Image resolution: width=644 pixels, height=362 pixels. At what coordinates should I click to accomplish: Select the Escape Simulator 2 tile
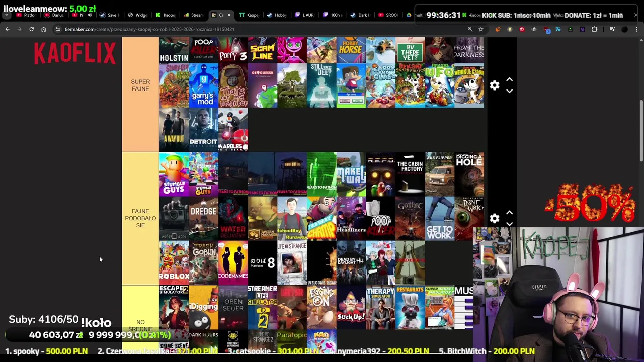(174, 307)
